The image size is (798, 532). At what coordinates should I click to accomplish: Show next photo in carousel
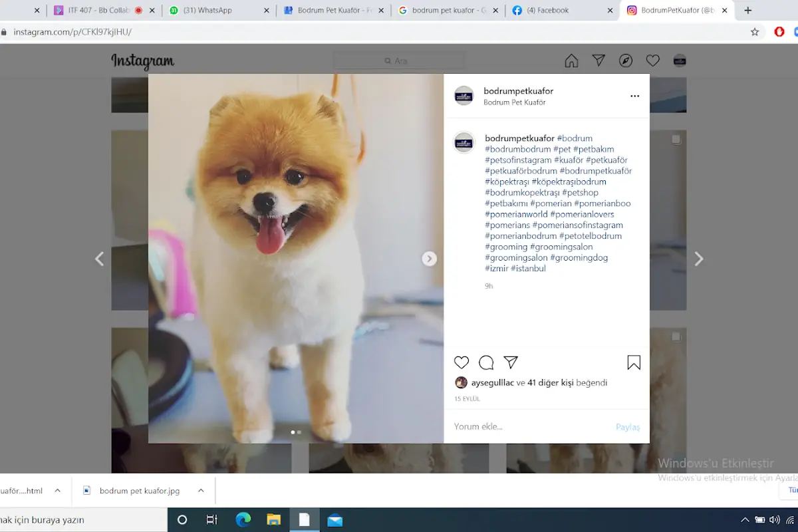tap(430, 259)
